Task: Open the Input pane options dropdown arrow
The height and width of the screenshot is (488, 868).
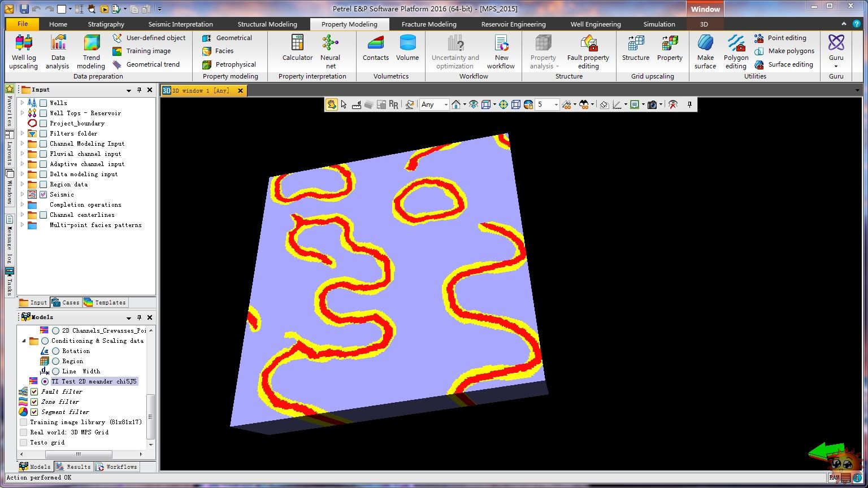Action: [x=129, y=90]
